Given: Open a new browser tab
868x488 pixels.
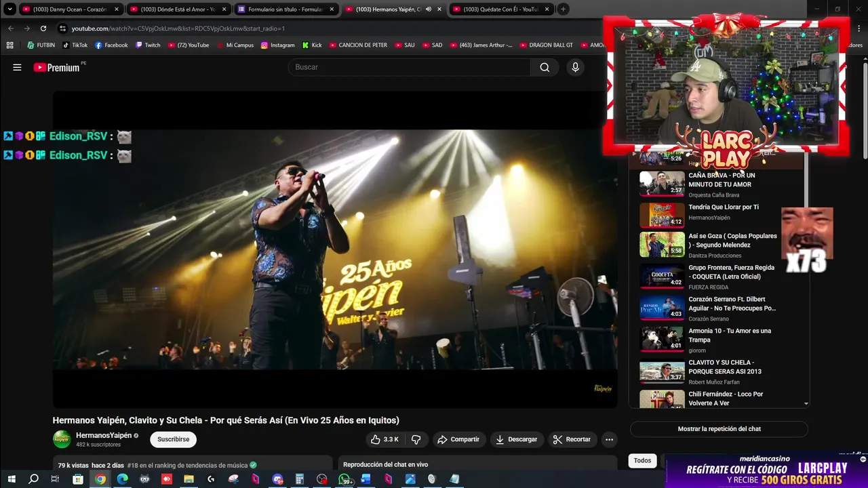Looking at the screenshot, I should tap(564, 9).
